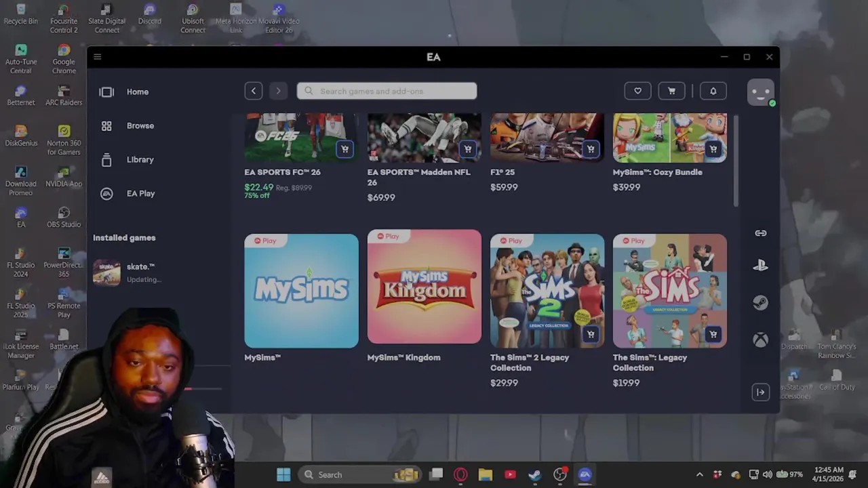Add Madden NFL 26 to cart
This screenshot has width=868, height=488.
[467, 148]
